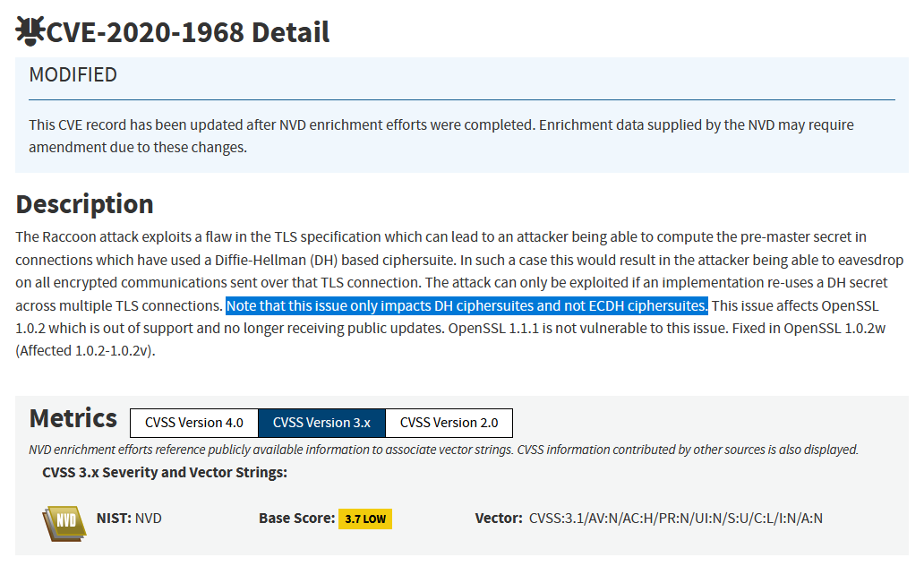Click the Vector label
Screen dimensions: 924x566
(499, 519)
